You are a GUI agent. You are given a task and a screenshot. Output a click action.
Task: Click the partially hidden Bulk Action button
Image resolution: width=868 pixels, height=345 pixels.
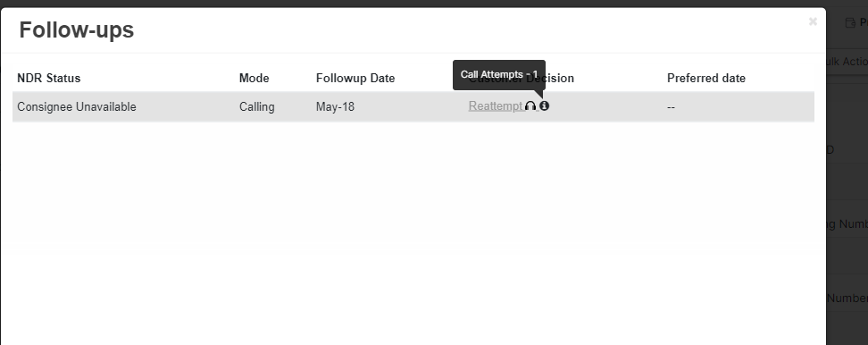pos(847,62)
